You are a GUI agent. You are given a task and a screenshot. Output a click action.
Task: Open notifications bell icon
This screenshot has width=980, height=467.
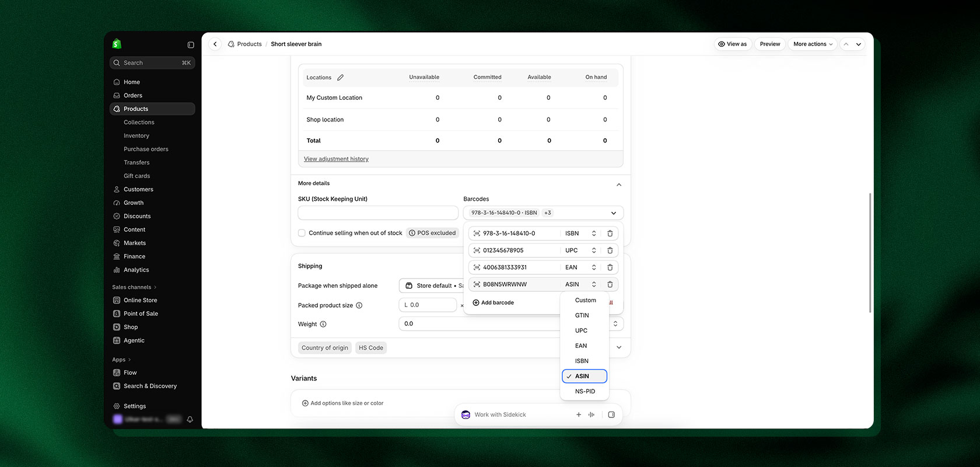coord(190,419)
